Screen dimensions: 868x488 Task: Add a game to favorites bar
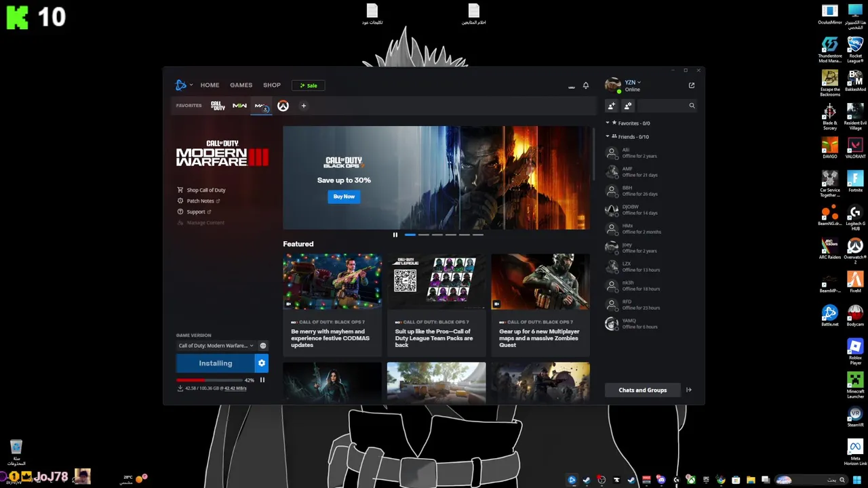tap(303, 106)
